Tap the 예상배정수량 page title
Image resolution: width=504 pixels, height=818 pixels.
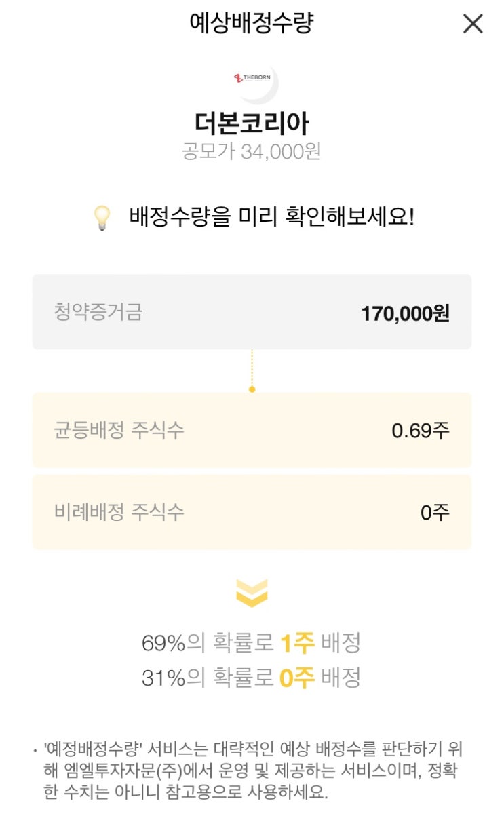click(x=252, y=24)
